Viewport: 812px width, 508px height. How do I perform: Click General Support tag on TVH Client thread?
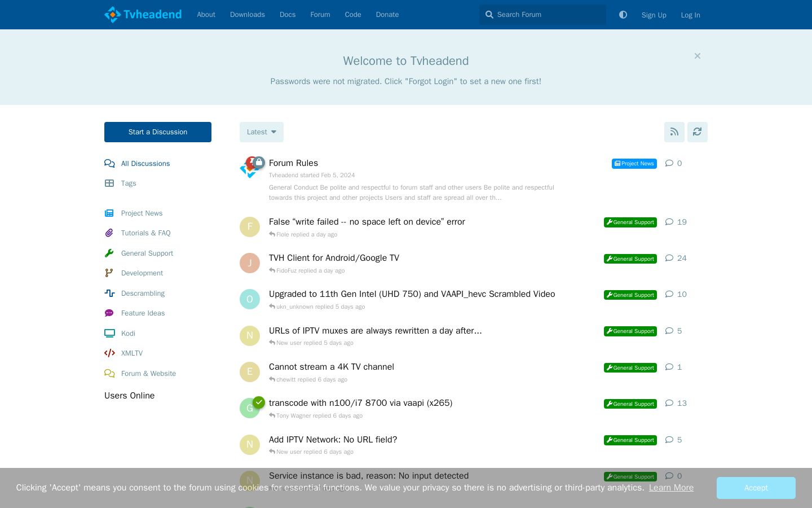[x=630, y=259]
